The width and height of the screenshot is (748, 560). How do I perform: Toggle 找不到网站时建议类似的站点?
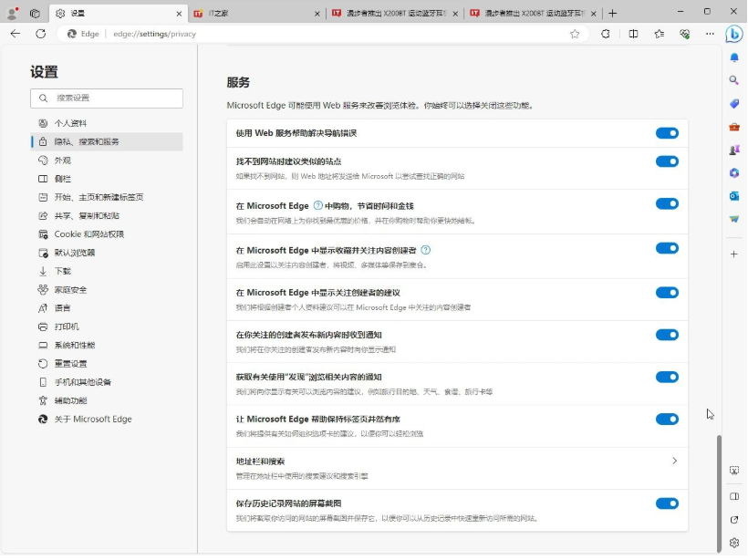[x=667, y=161]
